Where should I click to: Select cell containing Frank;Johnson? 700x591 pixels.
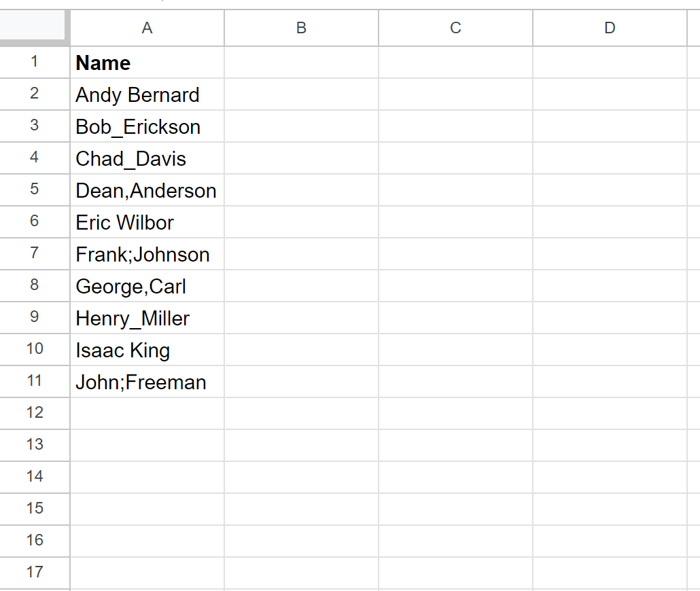click(x=147, y=254)
